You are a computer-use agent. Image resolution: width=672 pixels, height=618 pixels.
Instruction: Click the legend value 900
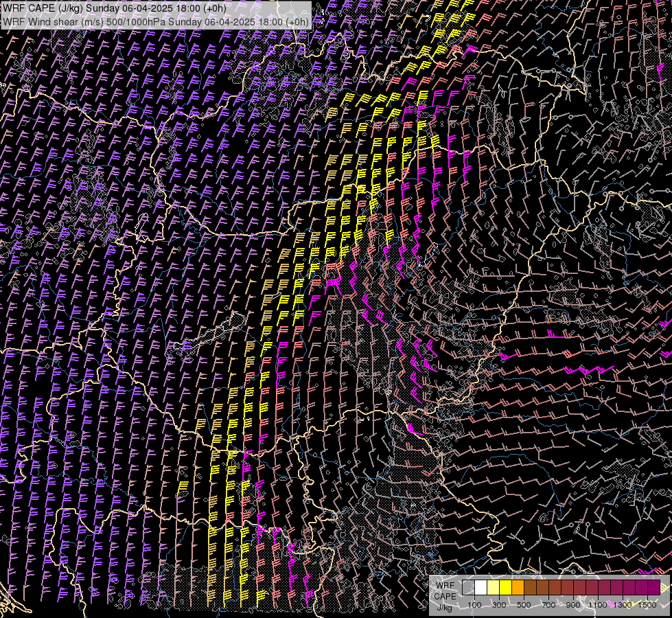point(573,605)
